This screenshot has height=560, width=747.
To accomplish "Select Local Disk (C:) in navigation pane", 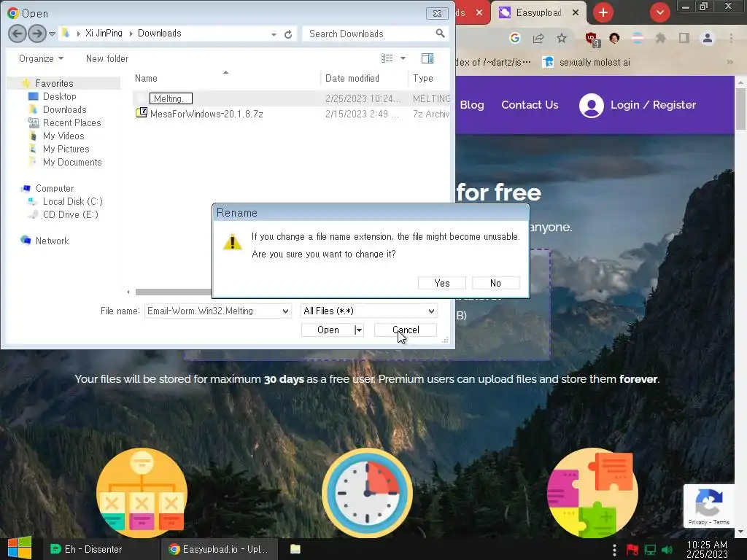I will click(x=73, y=201).
